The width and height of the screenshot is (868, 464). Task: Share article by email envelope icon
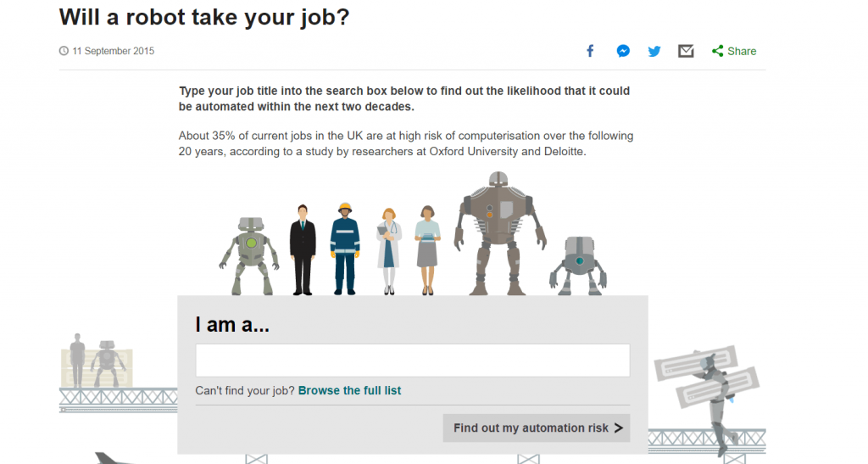(x=686, y=51)
